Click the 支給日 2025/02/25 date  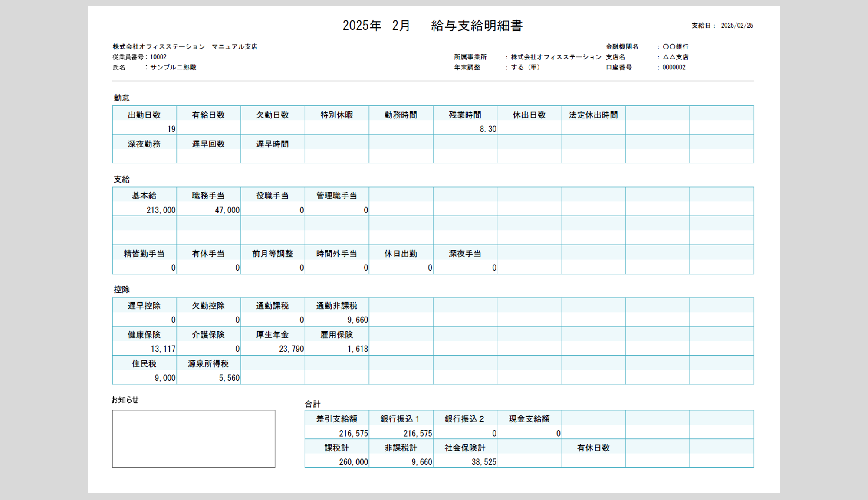click(736, 26)
